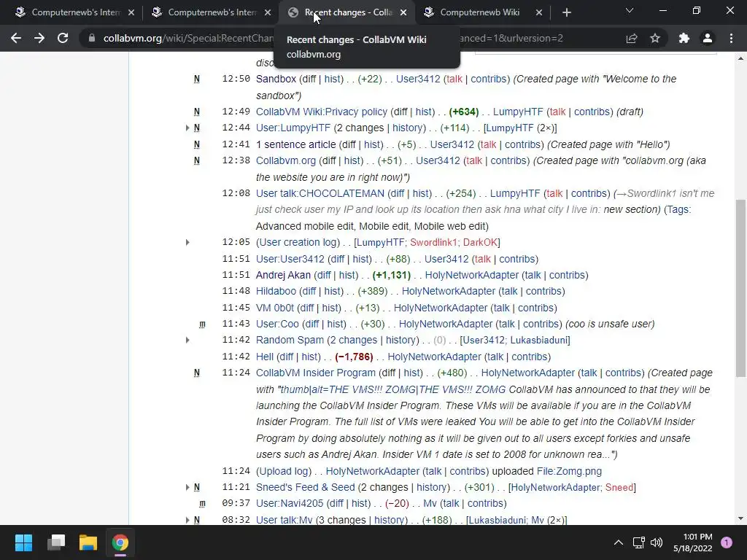
Task: Close the first Computernewb's Internet tab
Action: (x=131, y=12)
